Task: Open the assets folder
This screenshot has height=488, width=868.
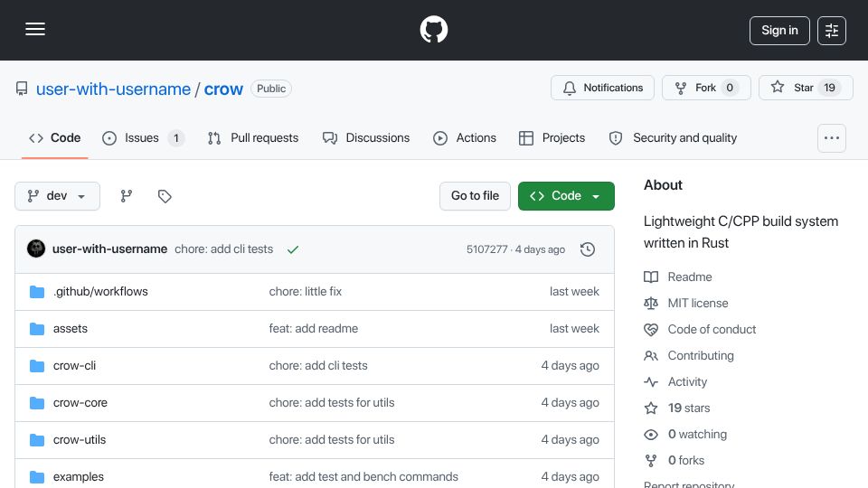Action: (x=71, y=329)
